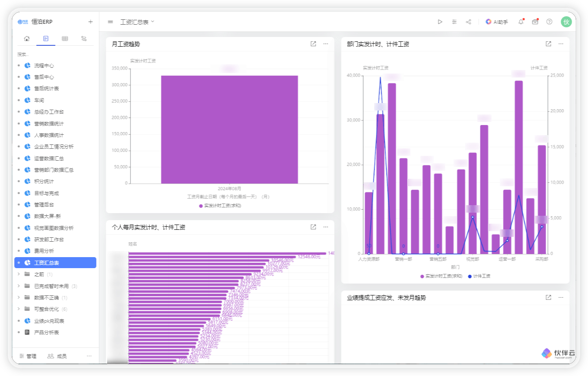Open 业绩提成工资应发、未发月趋势 in full view

[548, 298]
